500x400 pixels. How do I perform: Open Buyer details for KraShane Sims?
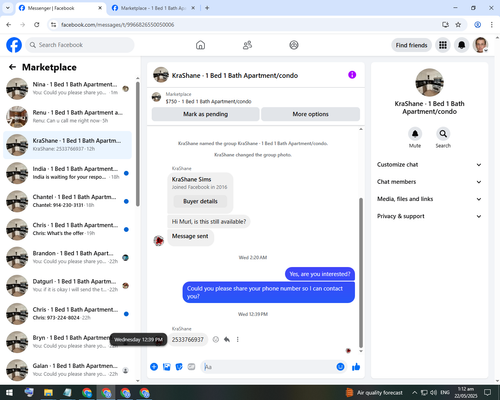coord(200,201)
